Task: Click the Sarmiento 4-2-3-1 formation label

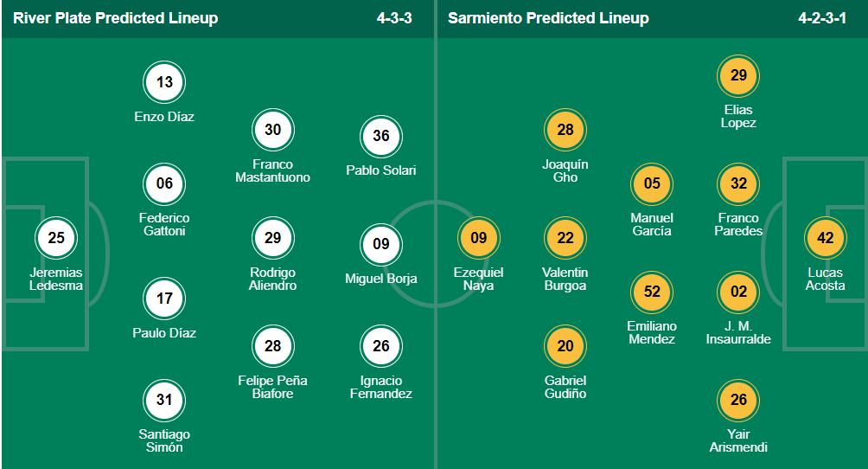Action: [x=821, y=18]
